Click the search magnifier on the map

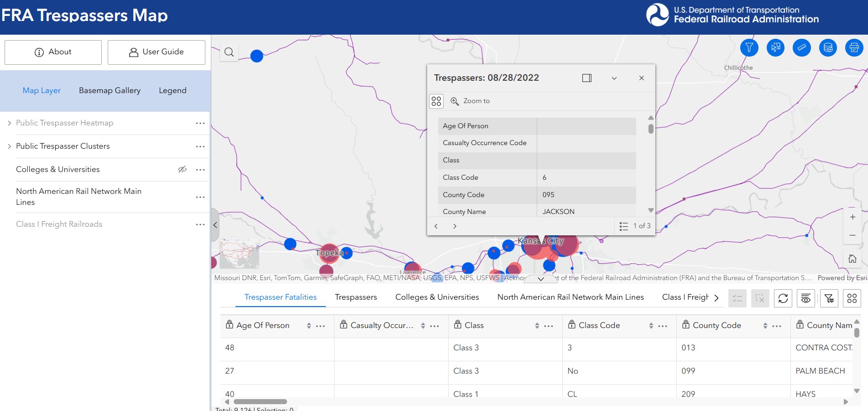[x=229, y=52]
